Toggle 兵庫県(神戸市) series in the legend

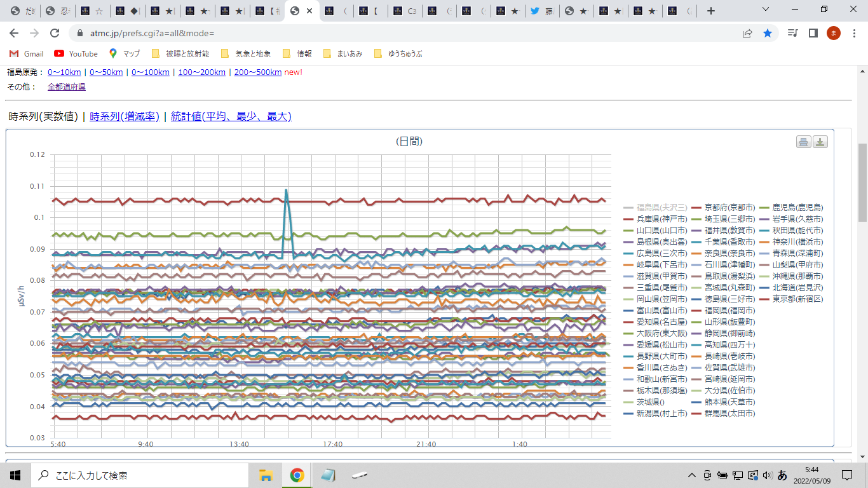(656, 219)
